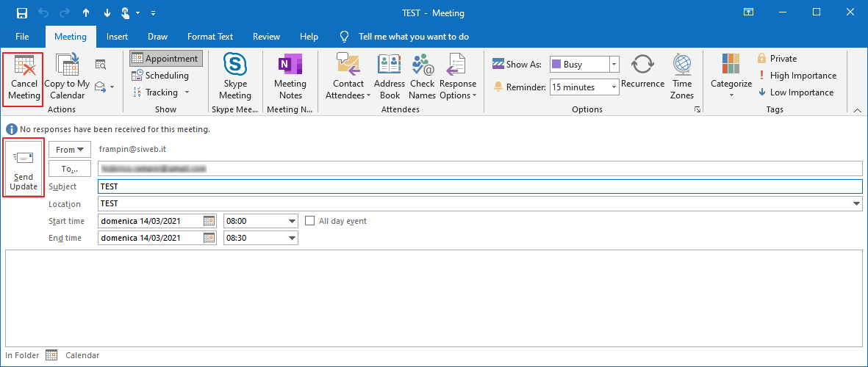Click Copy to My Calendar
The image size is (868, 367).
66,77
